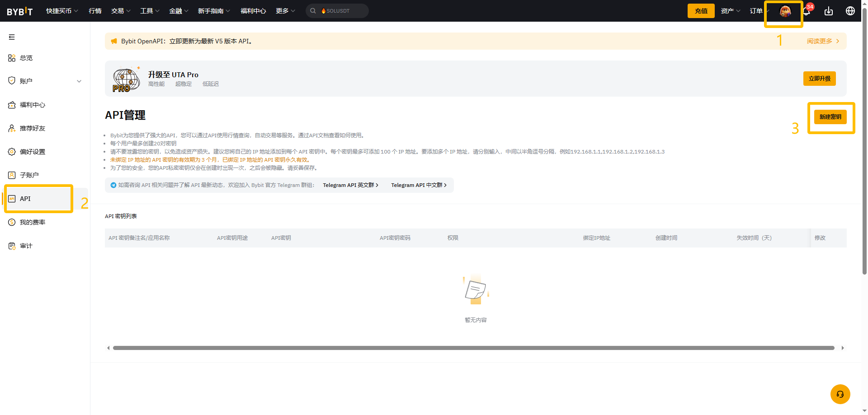The height and width of the screenshot is (415, 868).
Task: Click the Bybit logo
Action: point(20,11)
